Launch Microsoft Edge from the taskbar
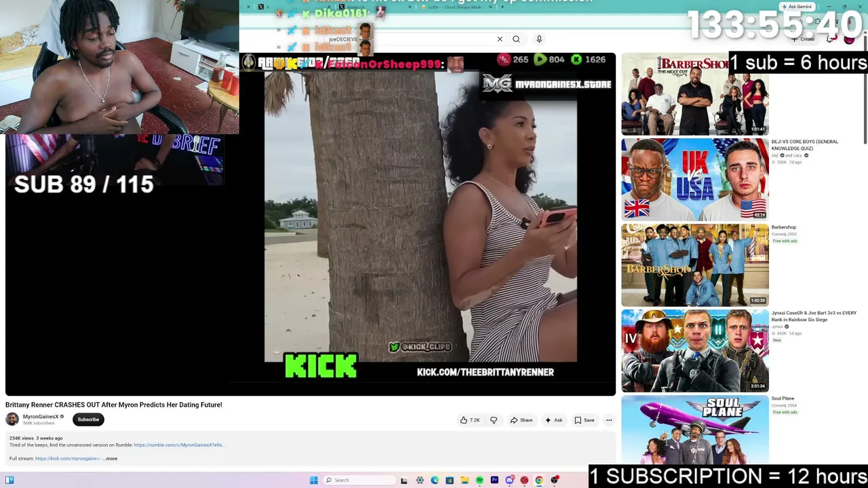The width and height of the screenshot is (868, 488). click(x=435, y=480)
